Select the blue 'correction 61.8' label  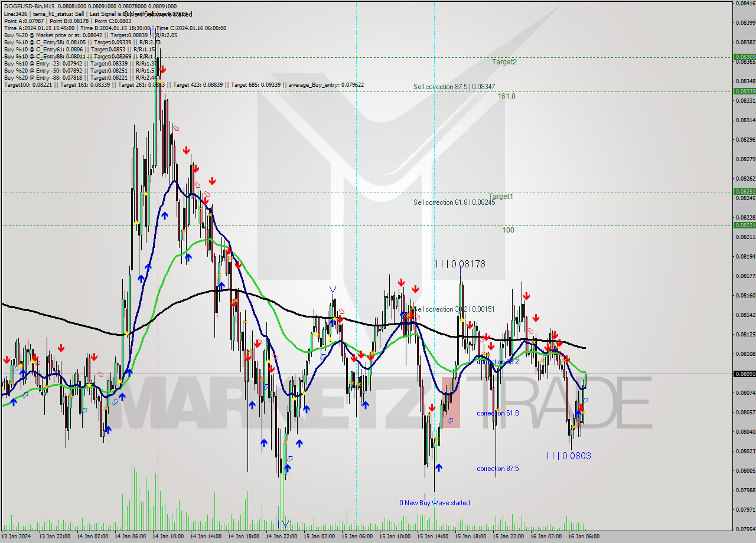(498, 413)
